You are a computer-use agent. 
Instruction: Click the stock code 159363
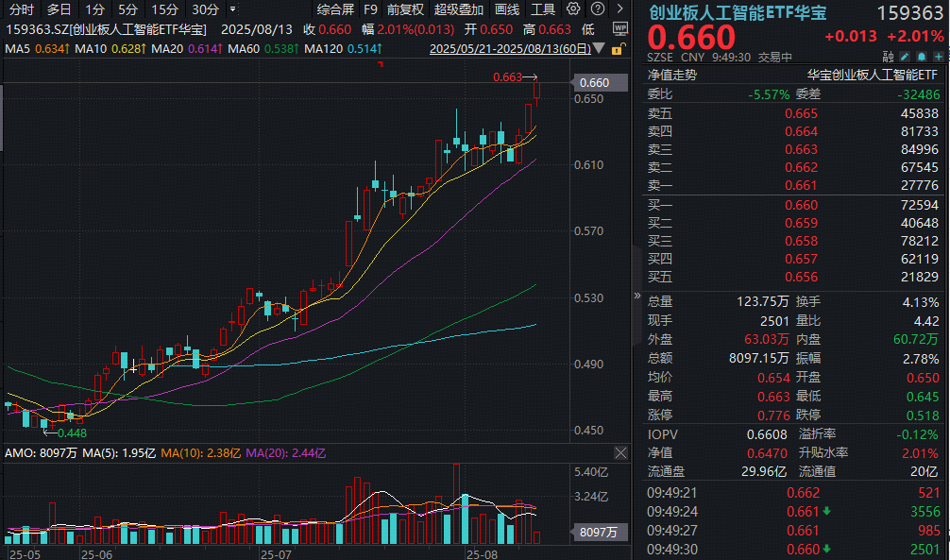[910, 13]
